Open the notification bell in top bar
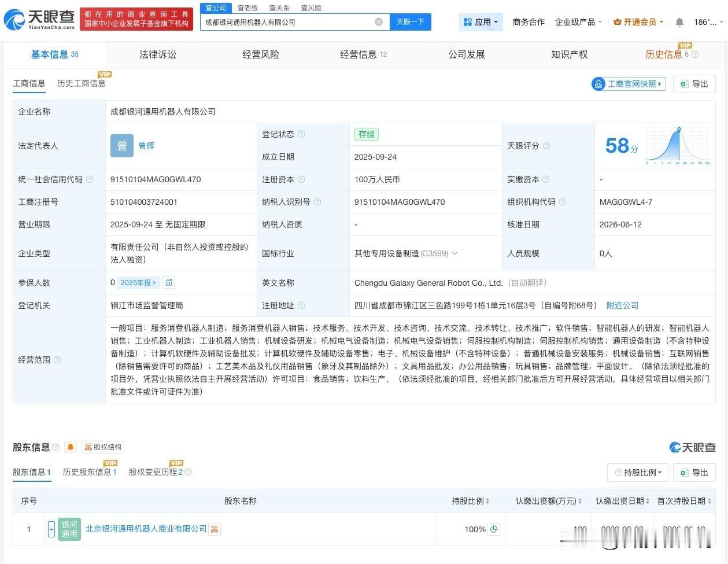This screenshot has width=728, height=564. click(679, 22)
